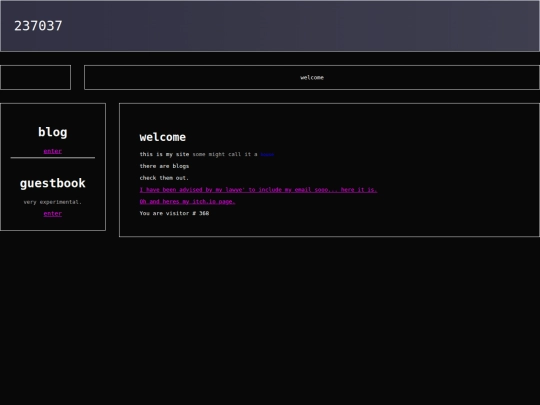This screenshot has width=540, height=405.
Task: Click 'check them out.' line
Action: tap(164, 178)
